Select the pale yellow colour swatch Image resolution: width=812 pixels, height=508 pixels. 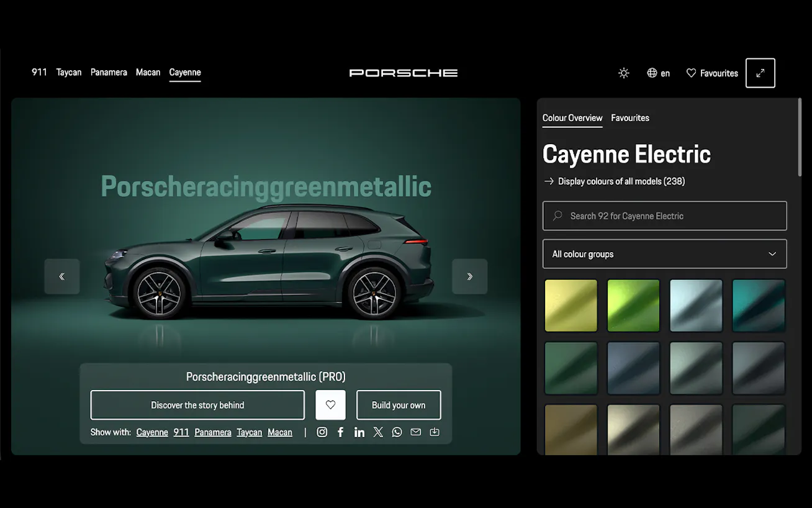[571, 306]
